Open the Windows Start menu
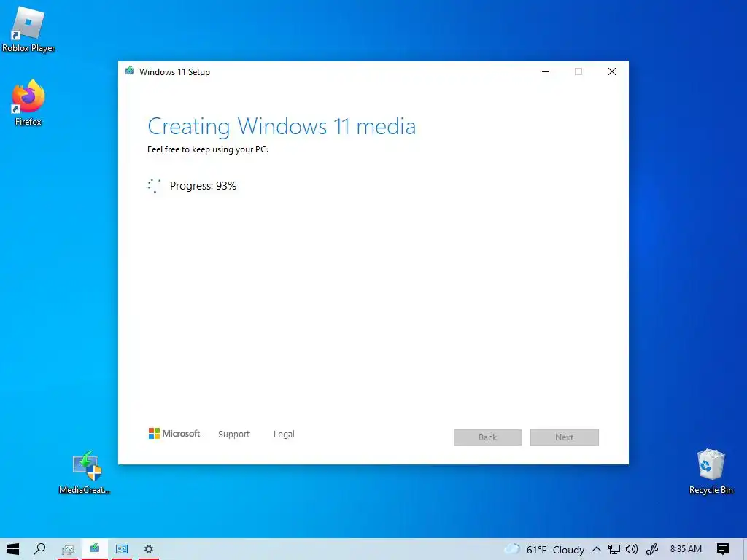Screen dimensions: 747x560 13,549
